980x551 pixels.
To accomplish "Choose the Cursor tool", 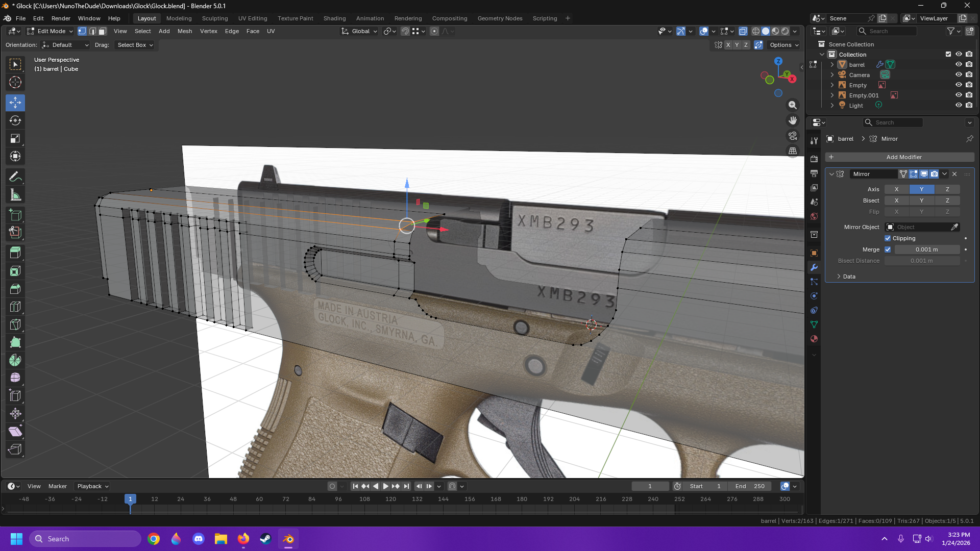I will [15, 82].
